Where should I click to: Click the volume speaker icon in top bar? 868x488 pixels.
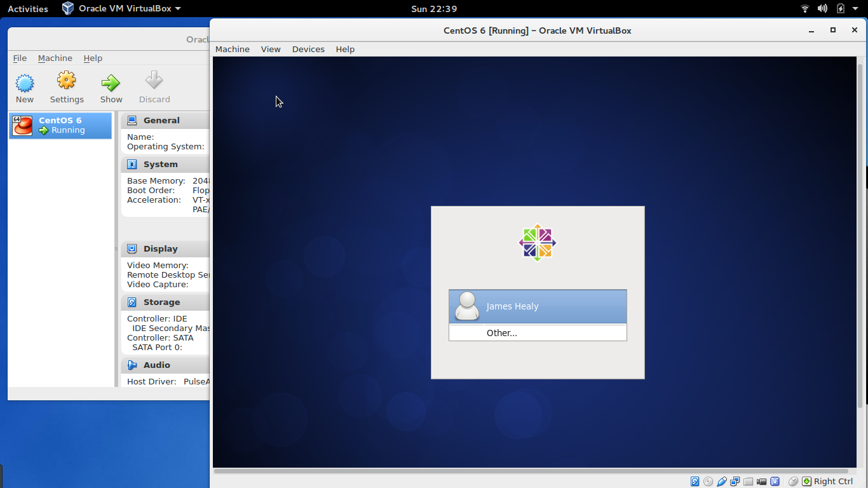[x=822, y=8]
